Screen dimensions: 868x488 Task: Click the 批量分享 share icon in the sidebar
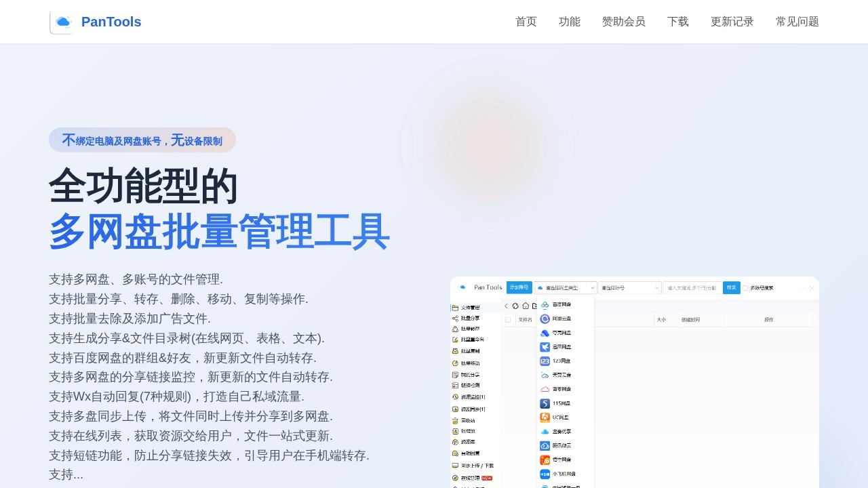455,318
